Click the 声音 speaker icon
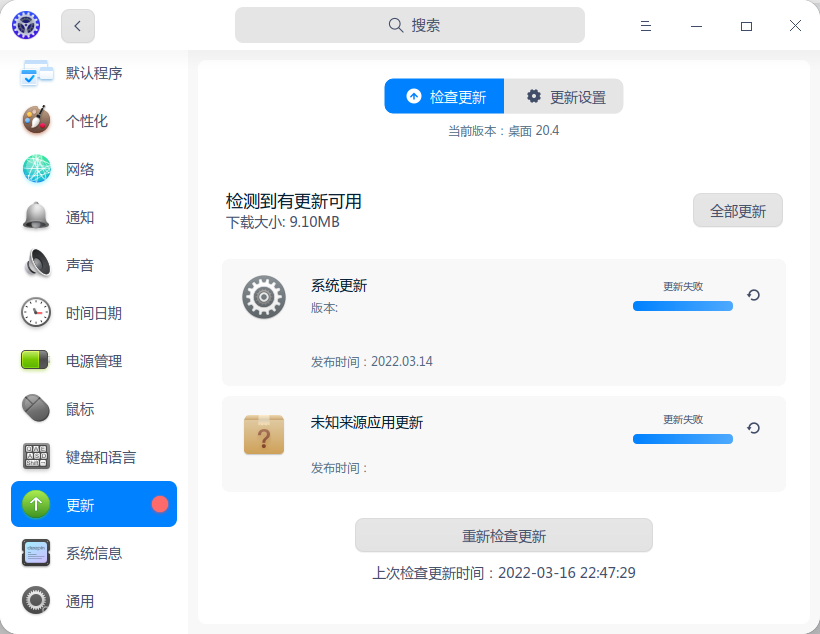Screen dimensions: 820x634 point(38,263)
